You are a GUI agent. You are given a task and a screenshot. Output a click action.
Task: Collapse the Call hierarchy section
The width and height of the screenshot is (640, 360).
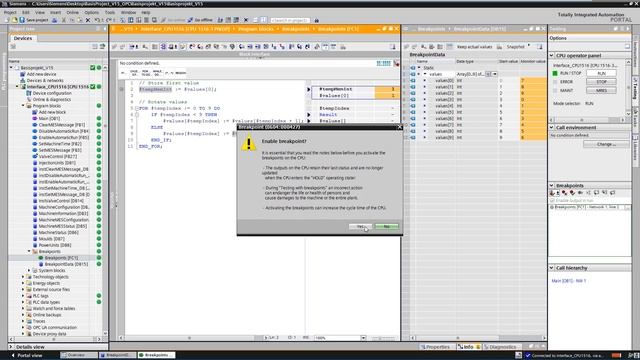click(551, 268)
